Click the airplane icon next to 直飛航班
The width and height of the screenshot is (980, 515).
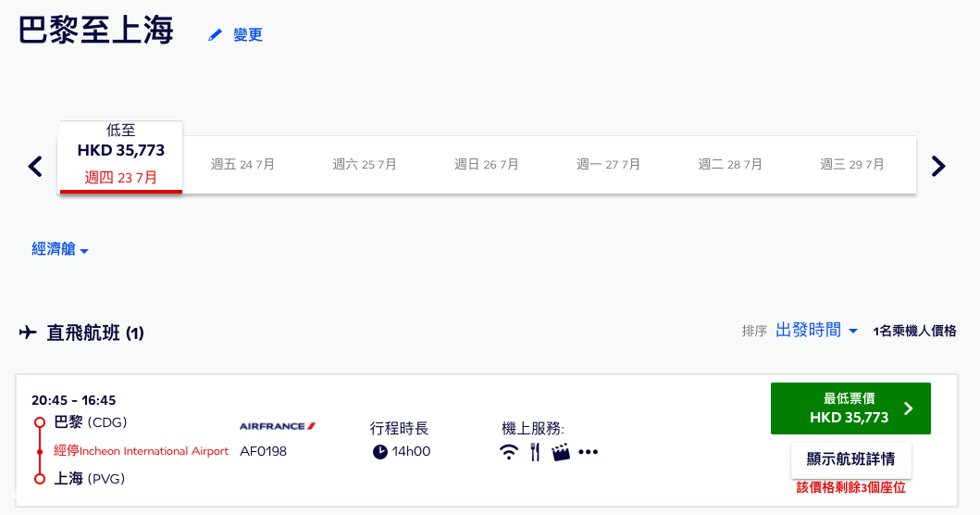point(28,333)
